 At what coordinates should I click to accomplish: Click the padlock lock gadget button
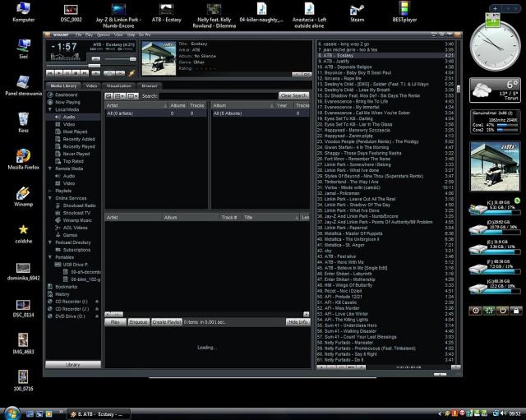point(516,311)
